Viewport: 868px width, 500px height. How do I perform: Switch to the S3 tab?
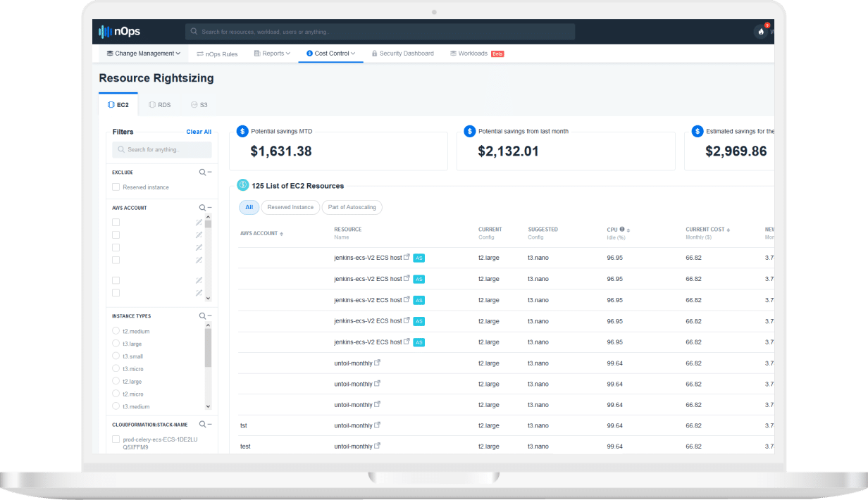[199, 104]
